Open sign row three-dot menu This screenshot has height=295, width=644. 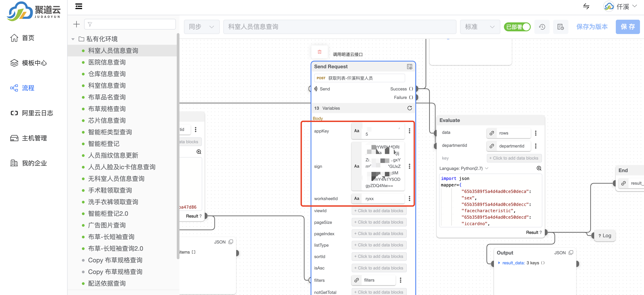pyautogui.click(x=409, y=166)
